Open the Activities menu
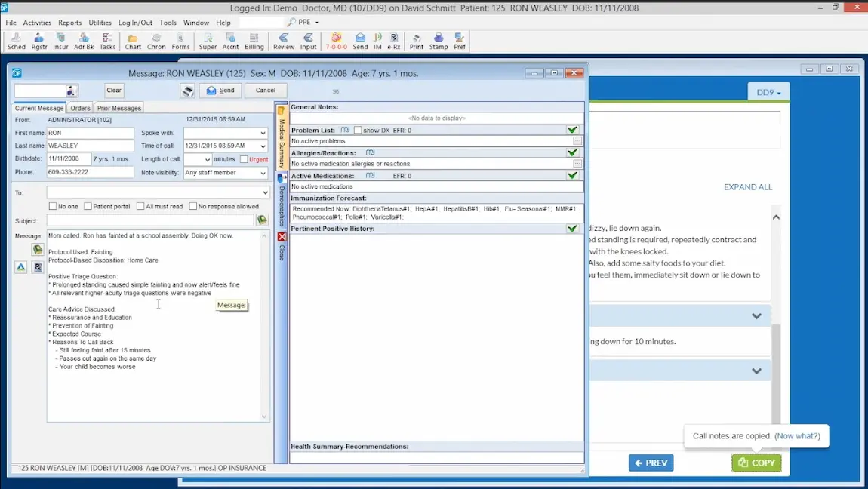868x489 pixels. click(x=37, y=22)
